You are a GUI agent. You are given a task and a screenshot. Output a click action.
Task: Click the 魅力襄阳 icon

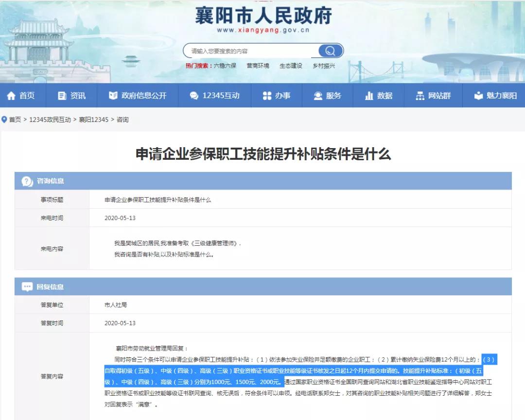pos(478,96)
